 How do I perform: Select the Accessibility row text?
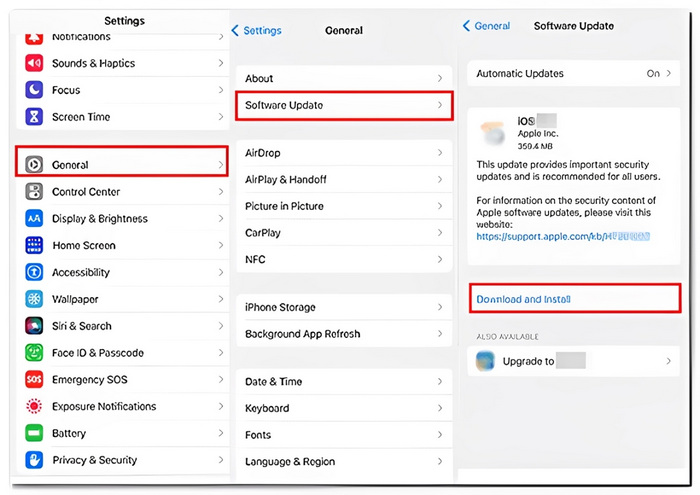(81, 272)
